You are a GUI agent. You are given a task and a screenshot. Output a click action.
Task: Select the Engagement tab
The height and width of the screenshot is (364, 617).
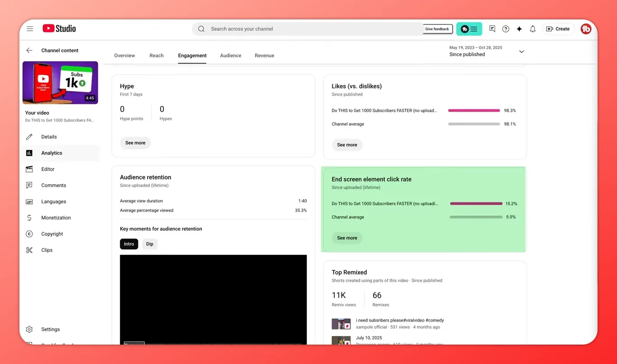[192, 56]
